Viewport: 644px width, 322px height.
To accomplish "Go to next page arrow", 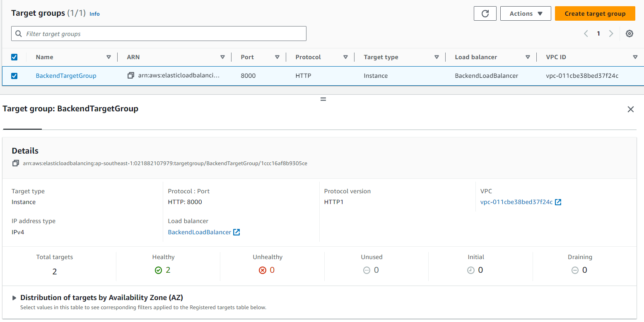I will pos(611,34).
